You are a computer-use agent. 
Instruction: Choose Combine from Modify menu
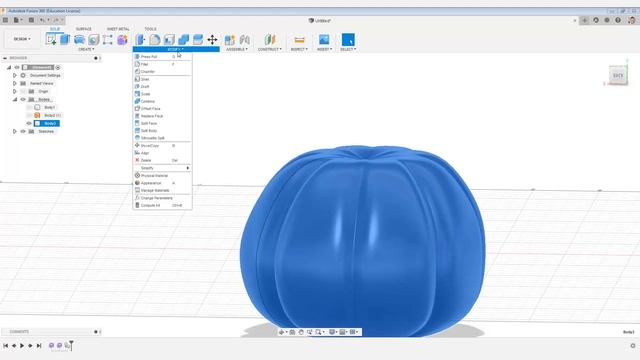(162, 101)
